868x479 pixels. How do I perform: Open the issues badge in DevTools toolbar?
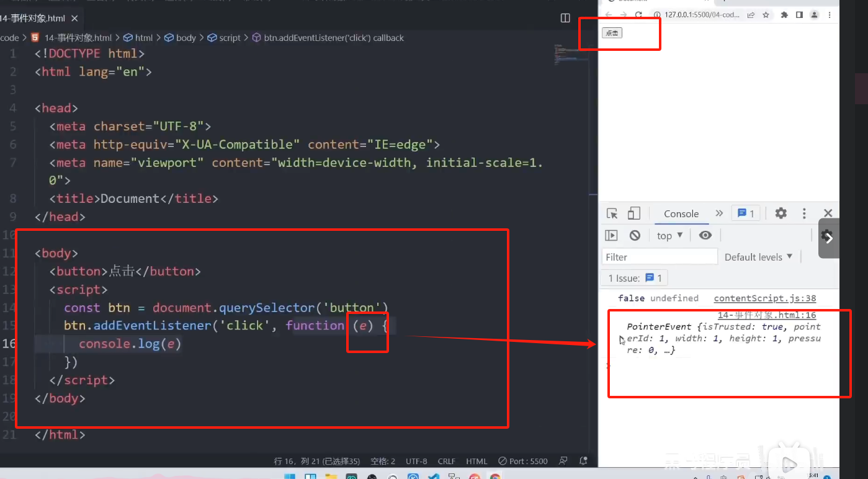point(746,213)
